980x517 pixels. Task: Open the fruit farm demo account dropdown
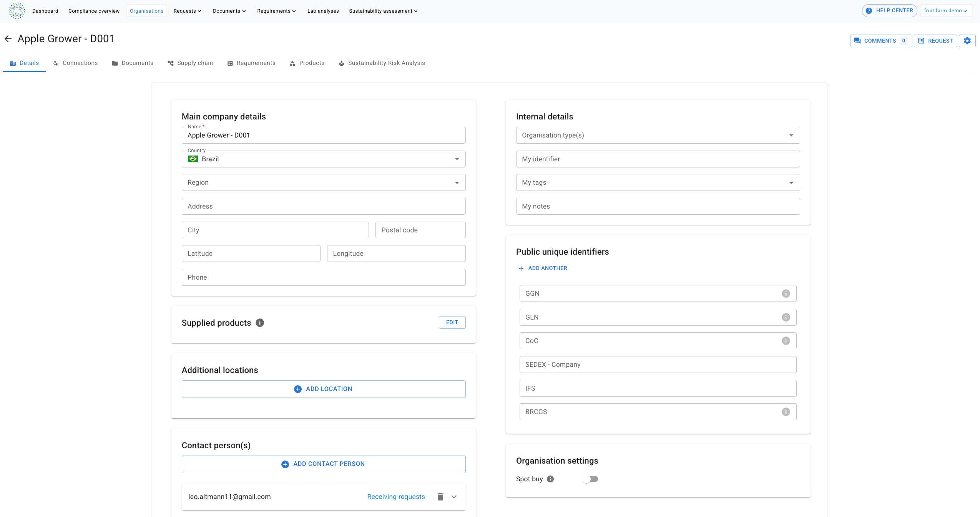coord(946,11)
